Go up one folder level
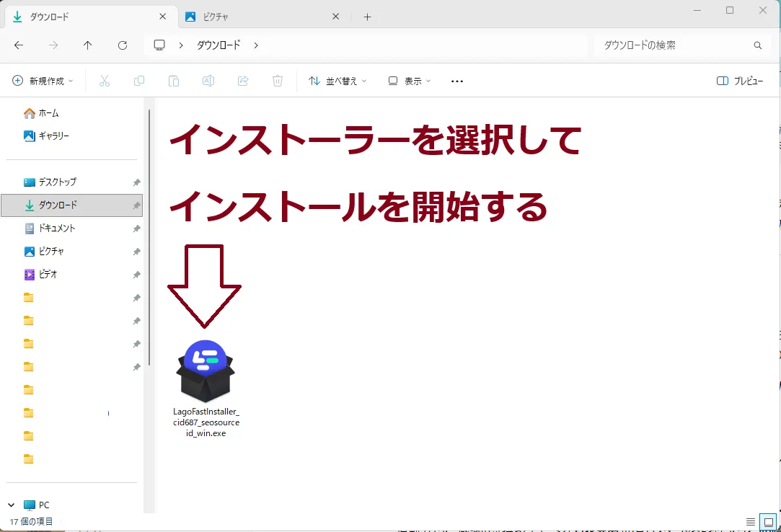 point(88,45)
